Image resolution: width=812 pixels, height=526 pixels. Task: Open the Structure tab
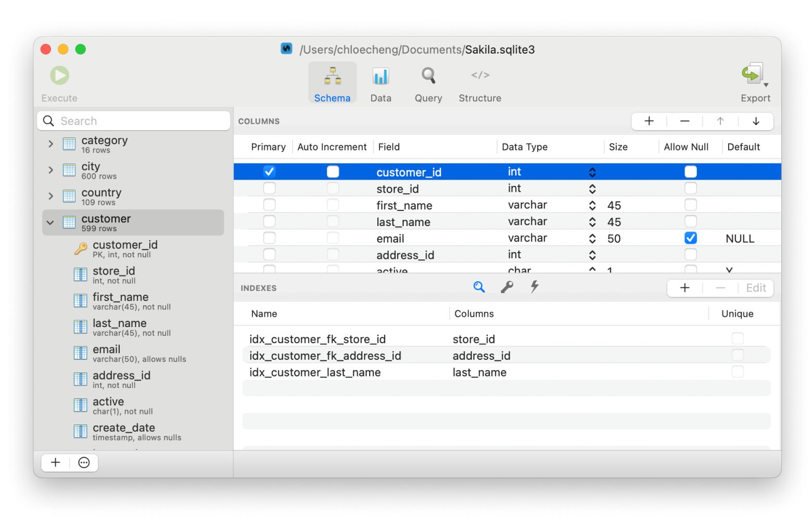point(480,83)
